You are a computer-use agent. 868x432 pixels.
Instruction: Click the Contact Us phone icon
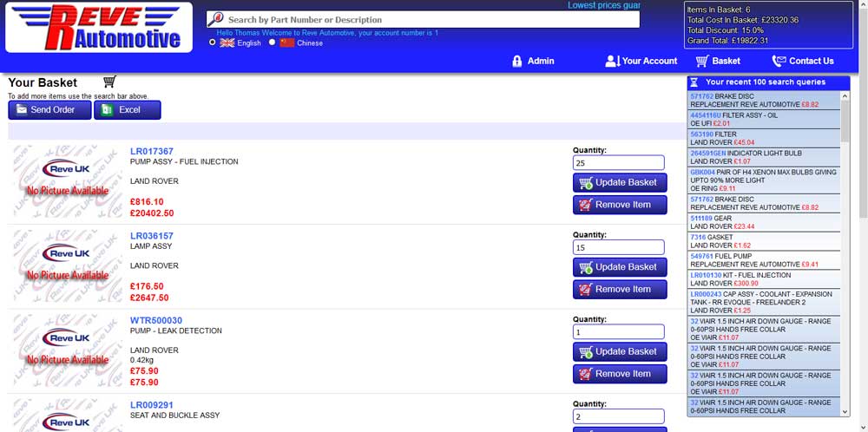point(779,61)
